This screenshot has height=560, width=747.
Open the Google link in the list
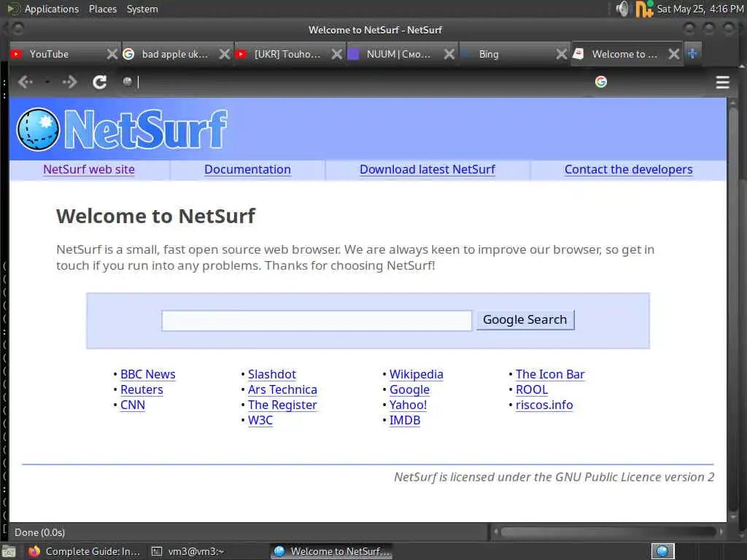(409, 389)
